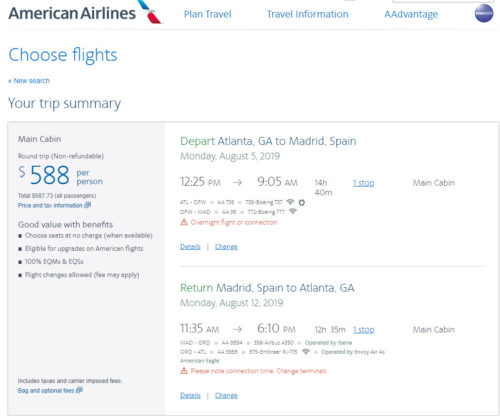500x416 pixels.
Task: Open Price and tax information link
Action: click(x=54, y=205)
